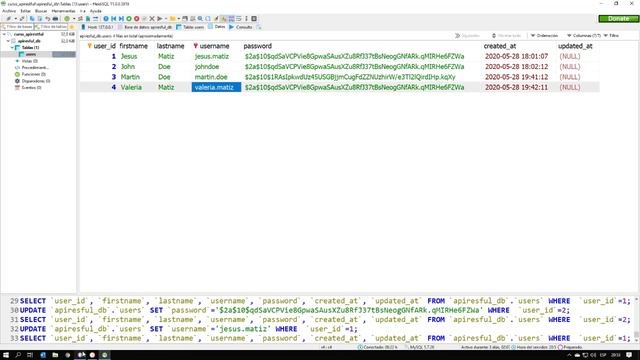640x360 pixels.
Task: Click the run query play icon
Action: click(160, 19)
